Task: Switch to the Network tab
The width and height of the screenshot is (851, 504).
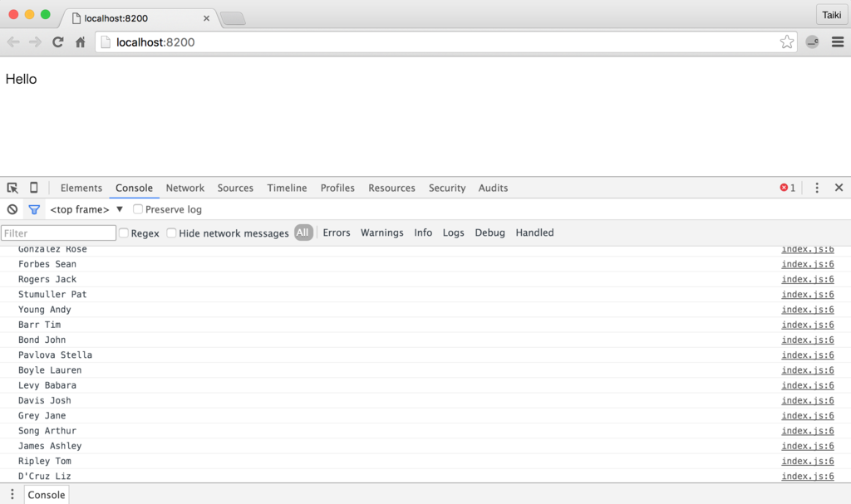Action: coord(185,188)
